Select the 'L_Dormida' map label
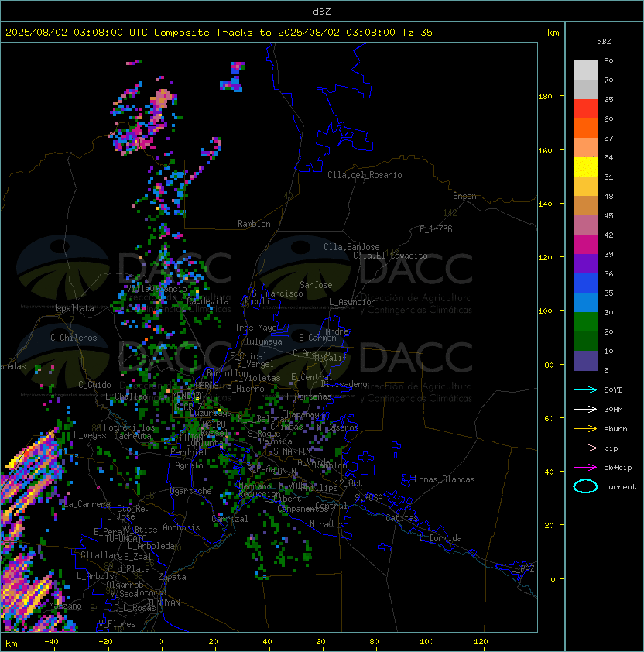The height and width of the screenshot is (652, 644). (x=440, y=538)
